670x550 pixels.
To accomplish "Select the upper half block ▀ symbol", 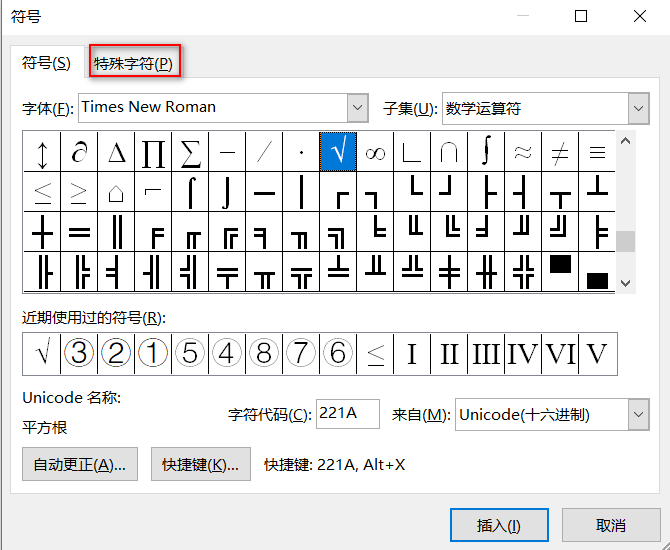I will (560, 272).
